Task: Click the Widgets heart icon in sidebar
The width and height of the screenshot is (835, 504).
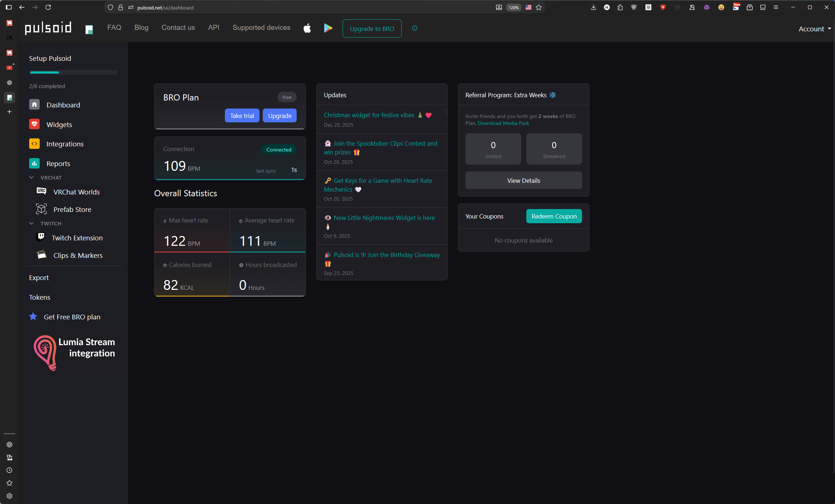Action: tap(34, 125)
